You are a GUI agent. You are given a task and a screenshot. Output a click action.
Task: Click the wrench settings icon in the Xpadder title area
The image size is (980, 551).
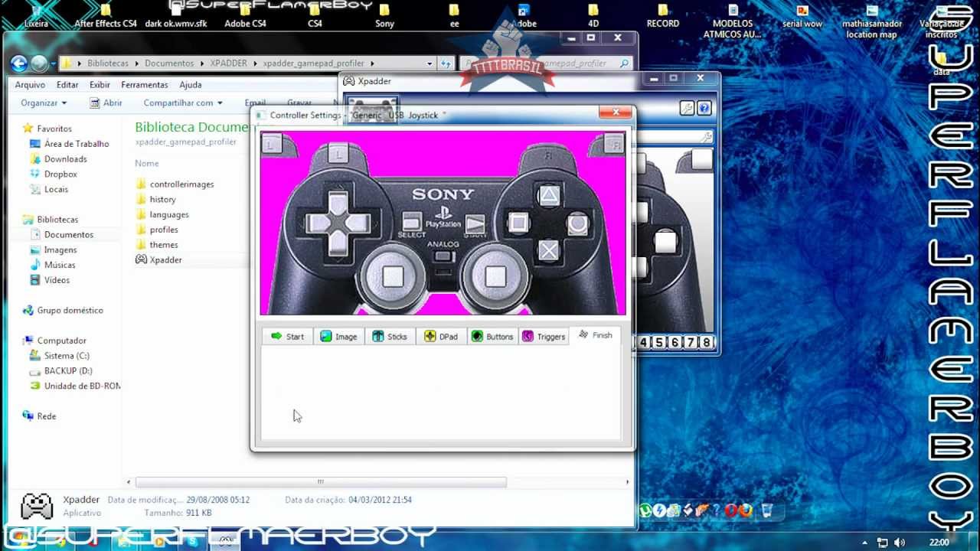click(687, 109)
